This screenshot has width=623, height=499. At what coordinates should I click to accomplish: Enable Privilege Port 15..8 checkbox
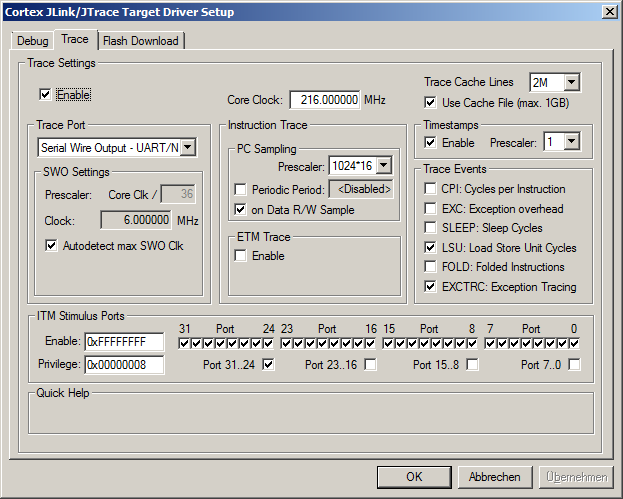472,364
